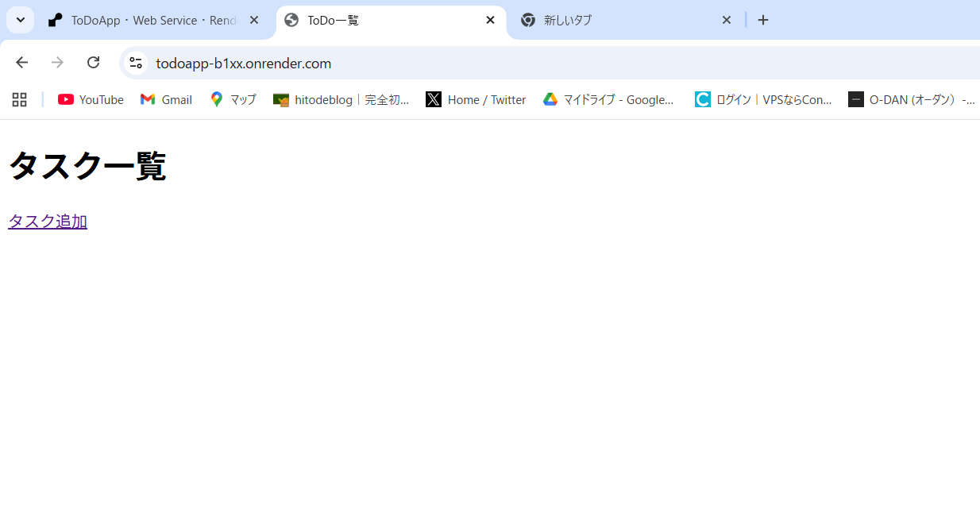This screenshot has height=521, width=980.
Task: Open the hitodeblog bookmark
Action: click(x=341, y=99)
